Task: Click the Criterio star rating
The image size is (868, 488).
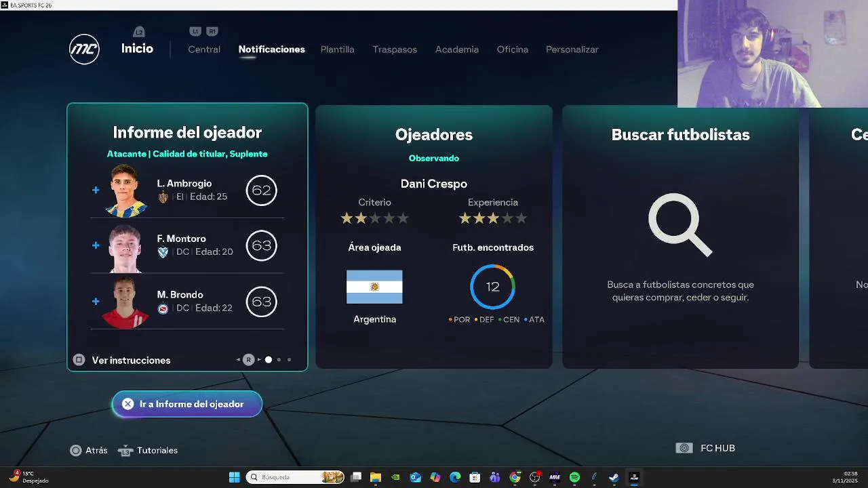Action: click(375, 218)
